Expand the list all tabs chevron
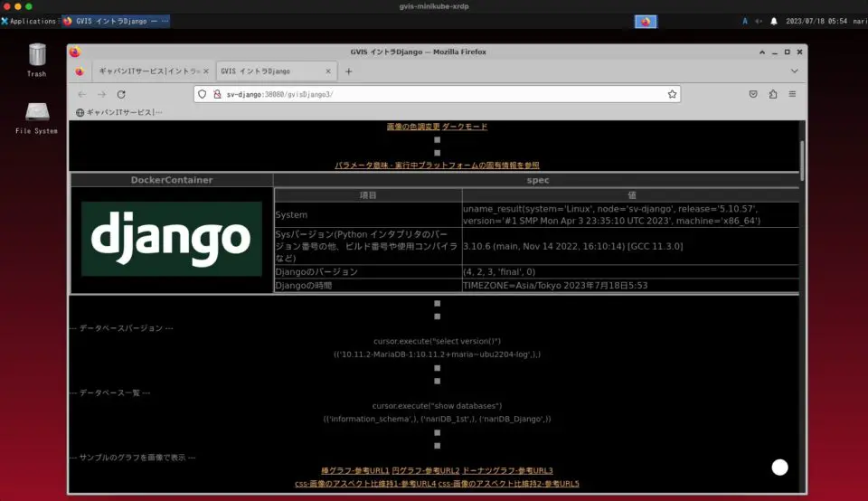 point(795,71)
